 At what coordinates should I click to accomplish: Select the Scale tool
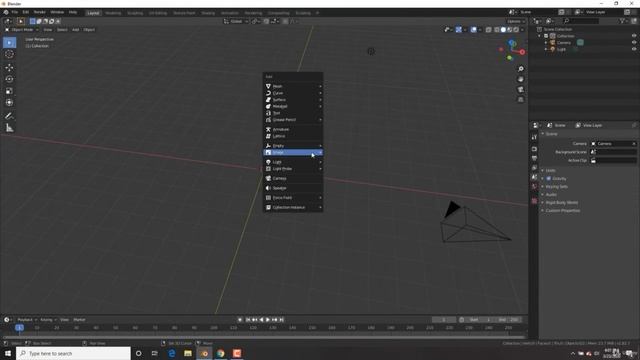(x=9, y=91)
